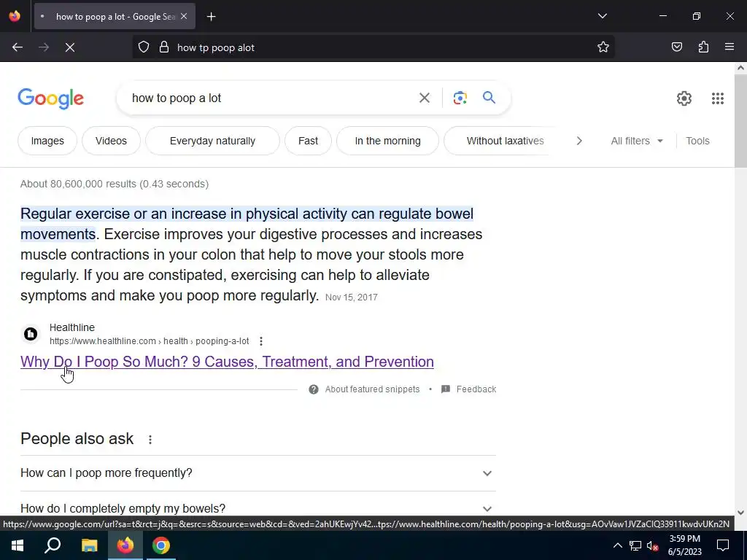Open Windows taskbar search
The width and height of the screenshot is (747, 560).
[x=53, y=545]
